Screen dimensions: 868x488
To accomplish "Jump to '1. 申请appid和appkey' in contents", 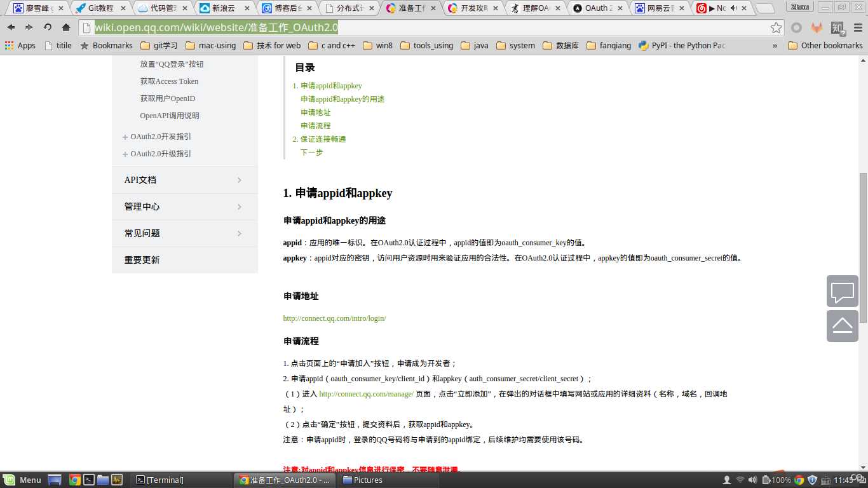I will click(x=327, y=86).
